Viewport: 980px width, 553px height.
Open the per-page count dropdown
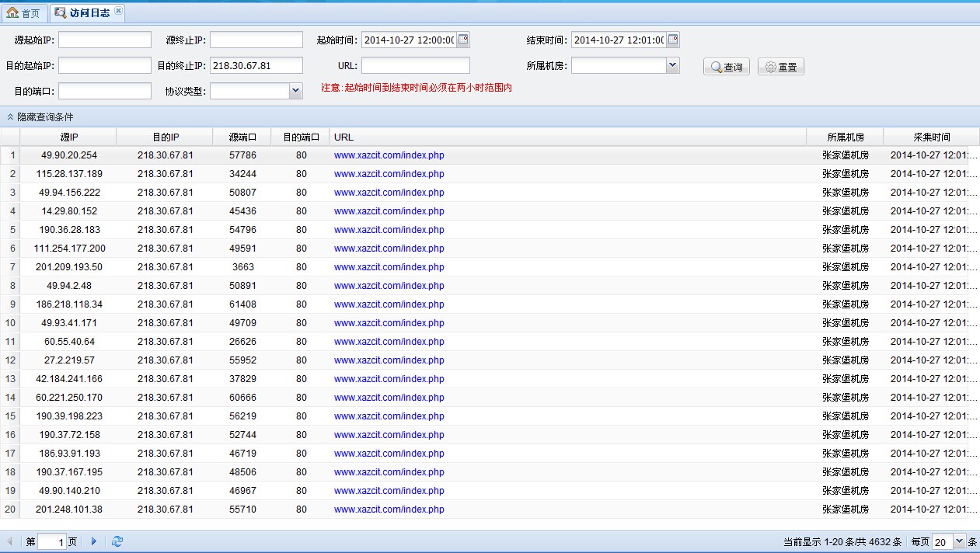[959, 541]
